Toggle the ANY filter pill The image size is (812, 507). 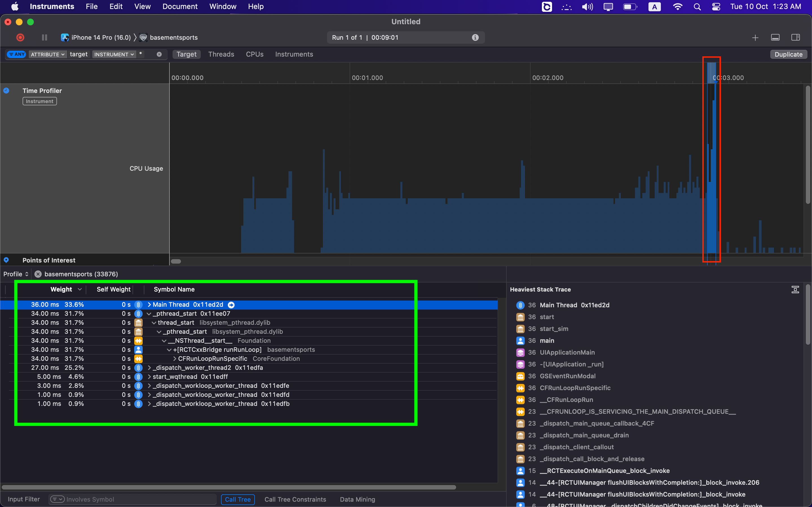16,54
